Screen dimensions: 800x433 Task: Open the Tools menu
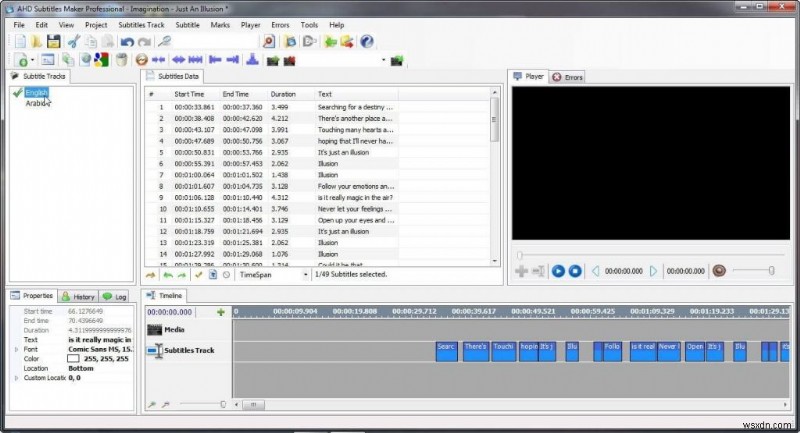click(309, 24)
